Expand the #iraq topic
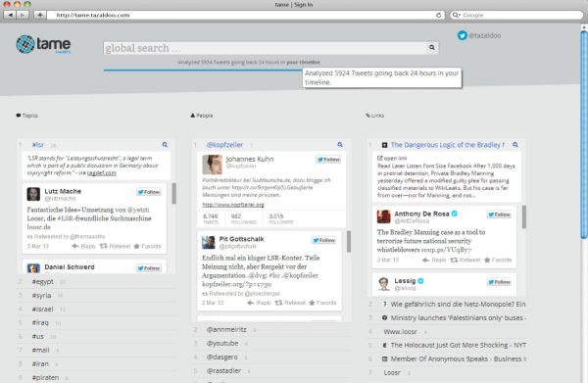This screenshot has width=588, height=383. pyautogui.click(x=96, y=322)
